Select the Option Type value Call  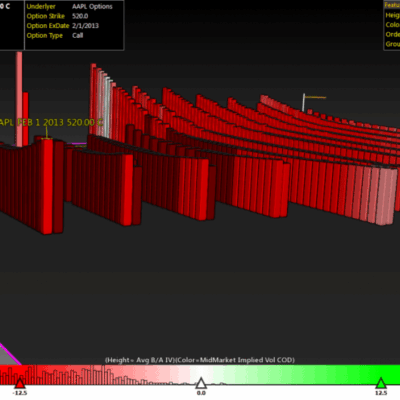point(77,35)
